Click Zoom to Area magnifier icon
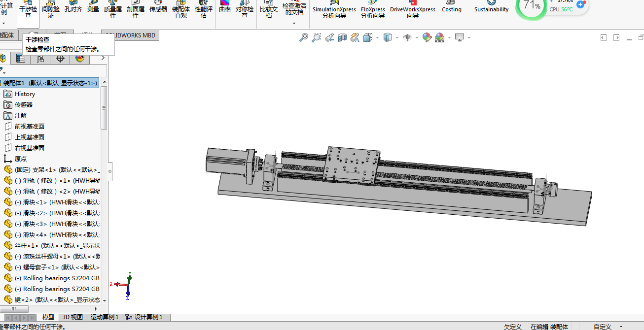This screenshot has height=330, width=644. pyautogui.click(x=317, y=37)
